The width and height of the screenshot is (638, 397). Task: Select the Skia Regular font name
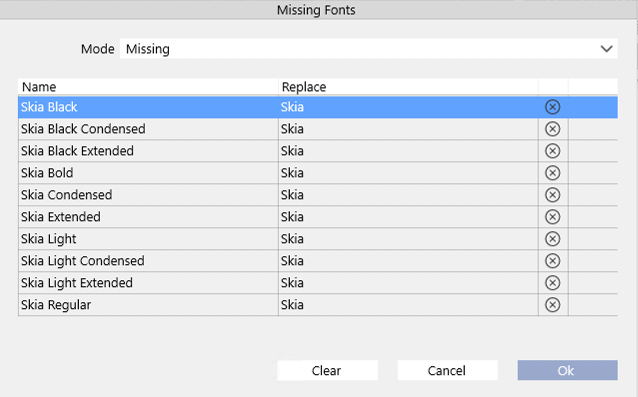(56, 305)
